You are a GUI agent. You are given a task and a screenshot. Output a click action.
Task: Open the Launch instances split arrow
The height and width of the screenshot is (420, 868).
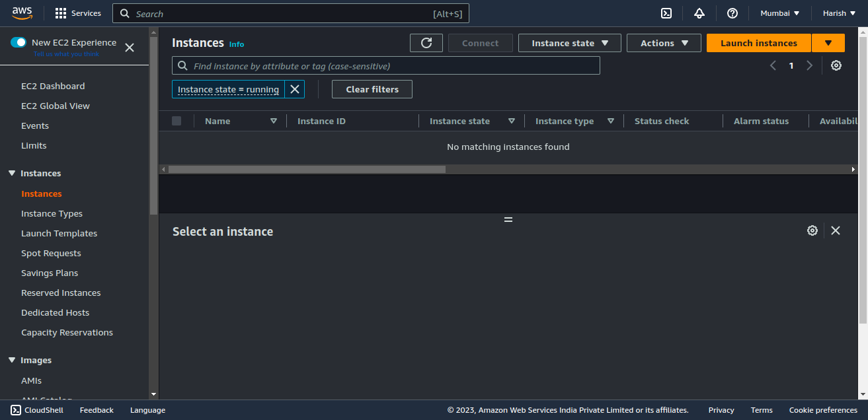tap(828, 43)
